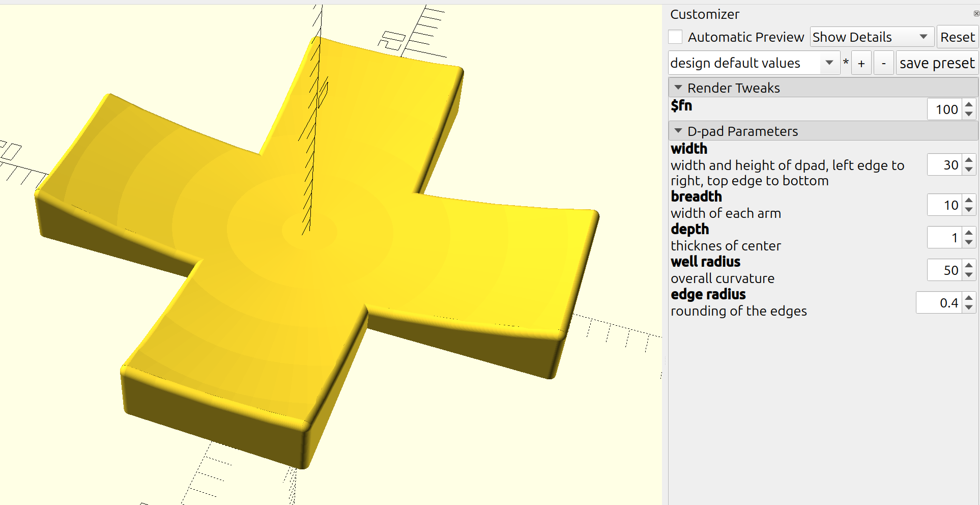Click the breadth value field
The width and height of the screenshot is (980, 505).
click(944, 205)
